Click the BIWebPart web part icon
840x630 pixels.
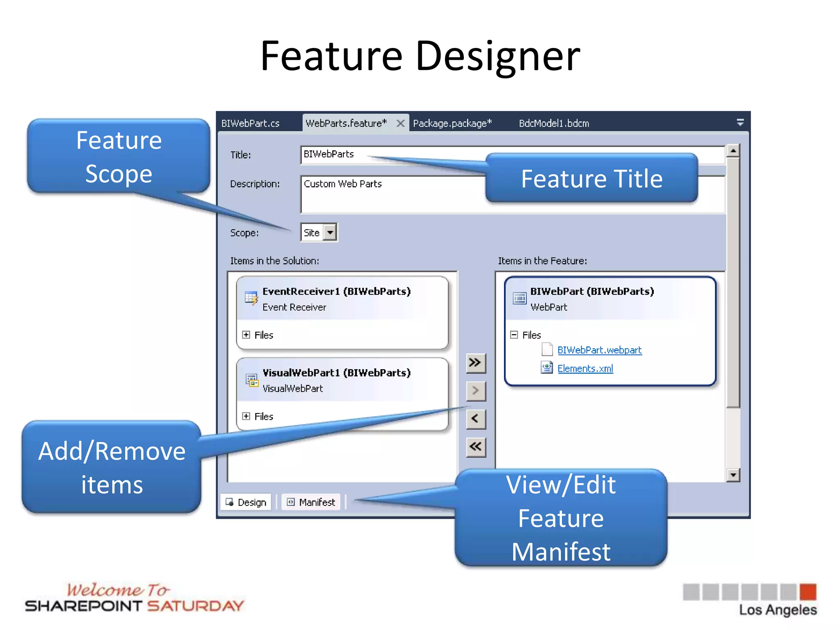point(520,298)
